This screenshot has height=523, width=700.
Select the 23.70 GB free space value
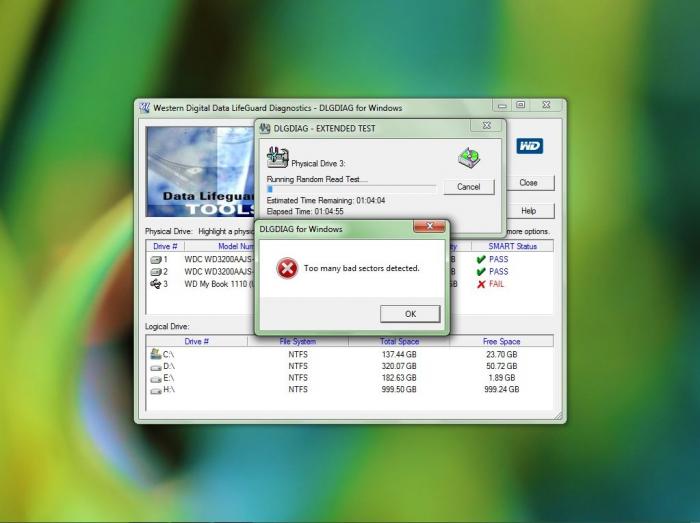tap(502, 355)
